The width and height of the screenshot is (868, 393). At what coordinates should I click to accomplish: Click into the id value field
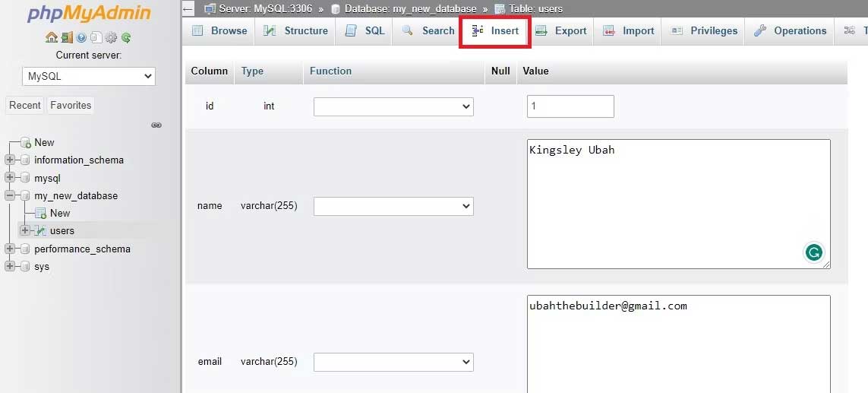(x=570, y=106)
